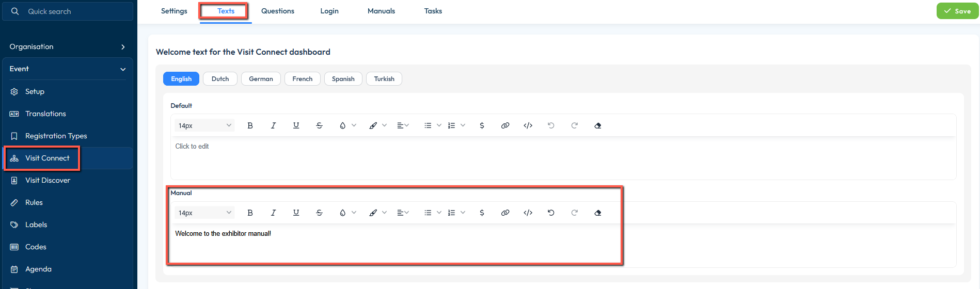Select English language button
The height and width of the screenshot is (289, 980).
[181, 79]
